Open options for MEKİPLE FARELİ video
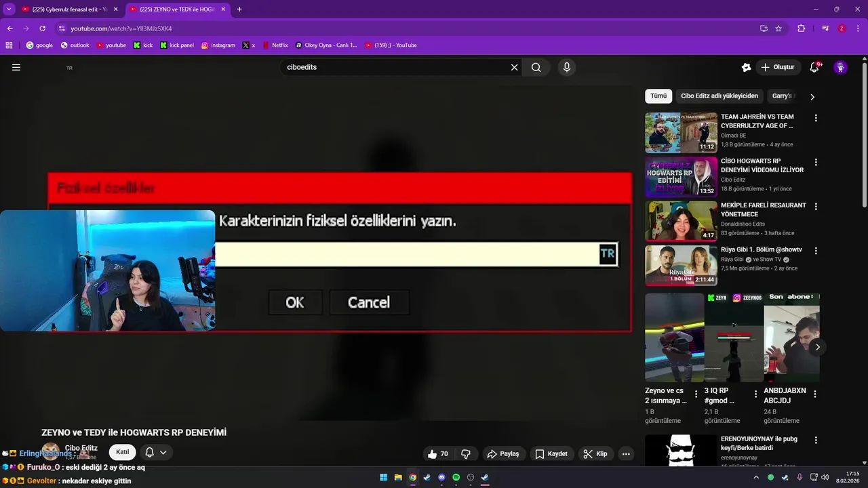This screenshot has width=868, height=488. click(816, 207)
